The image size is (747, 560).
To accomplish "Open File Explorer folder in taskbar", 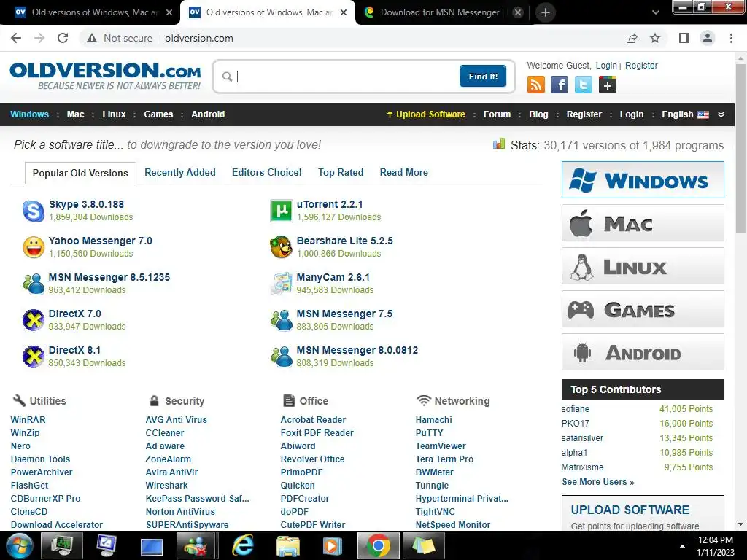I will coord(288,545).
